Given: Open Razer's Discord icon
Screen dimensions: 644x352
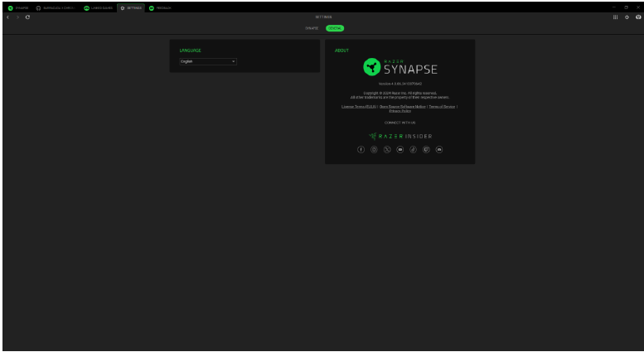Looking at the screenshot, I should (439, 150).
